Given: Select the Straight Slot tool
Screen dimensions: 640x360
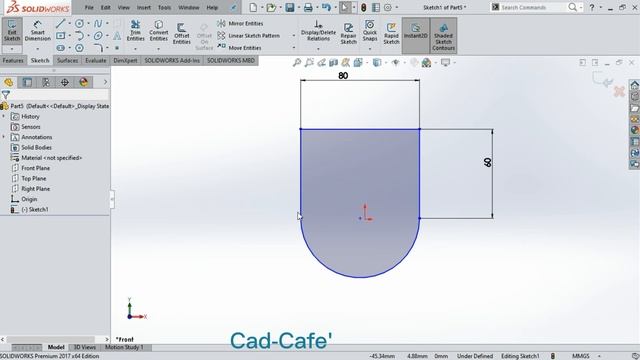Looking at the screenshot, I should (x=60, y=48).
